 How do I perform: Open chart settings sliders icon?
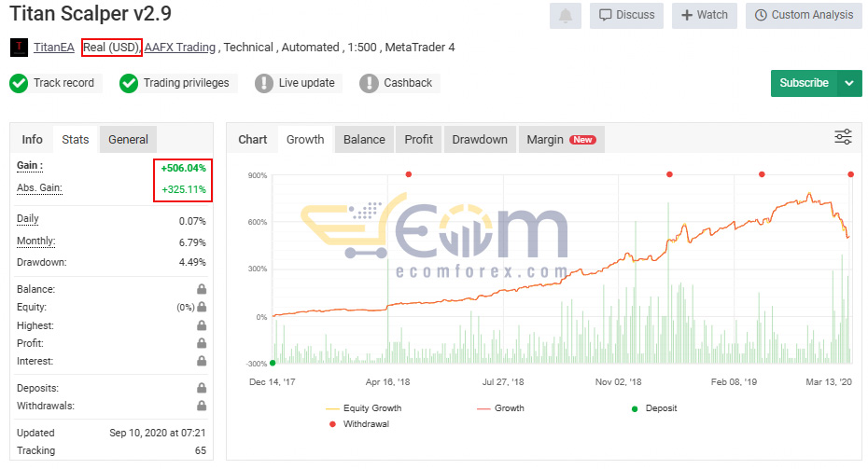(x=843, y=137)
